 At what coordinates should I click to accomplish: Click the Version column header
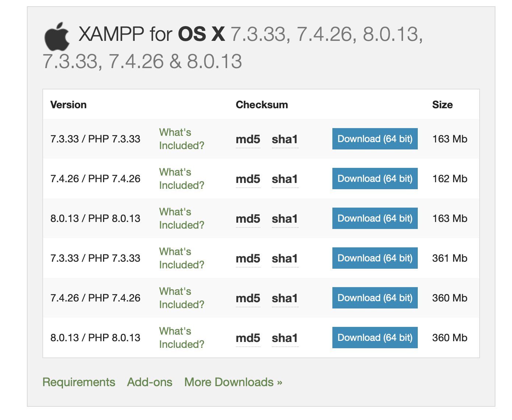click(x=68, y=105)
